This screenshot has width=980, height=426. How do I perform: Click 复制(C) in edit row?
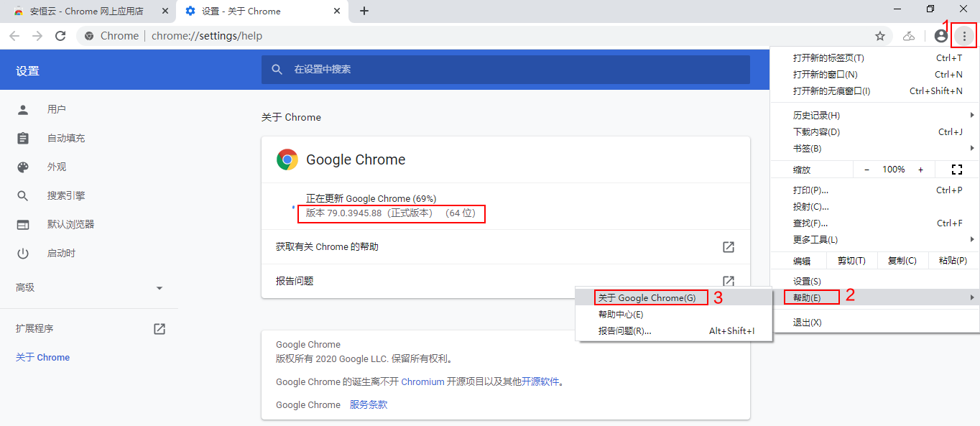coord(902,261)
